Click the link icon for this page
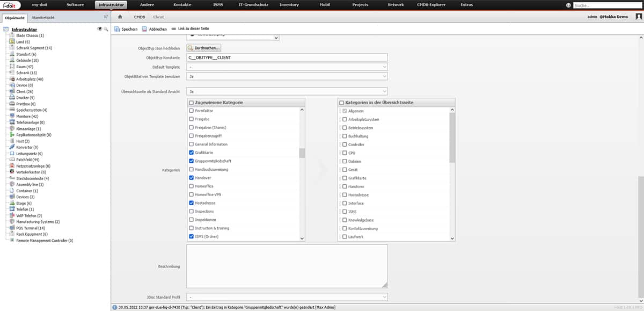Screen dimensions: 644x311 coord(173,29)
